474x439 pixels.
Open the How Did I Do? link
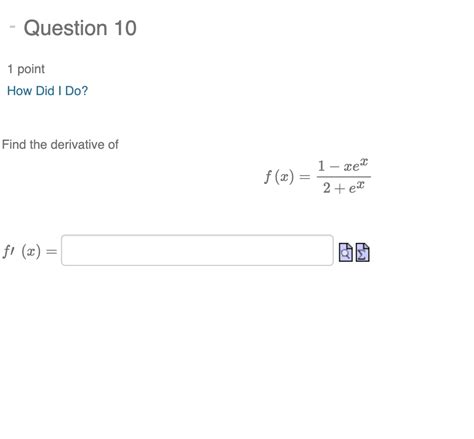48,91
